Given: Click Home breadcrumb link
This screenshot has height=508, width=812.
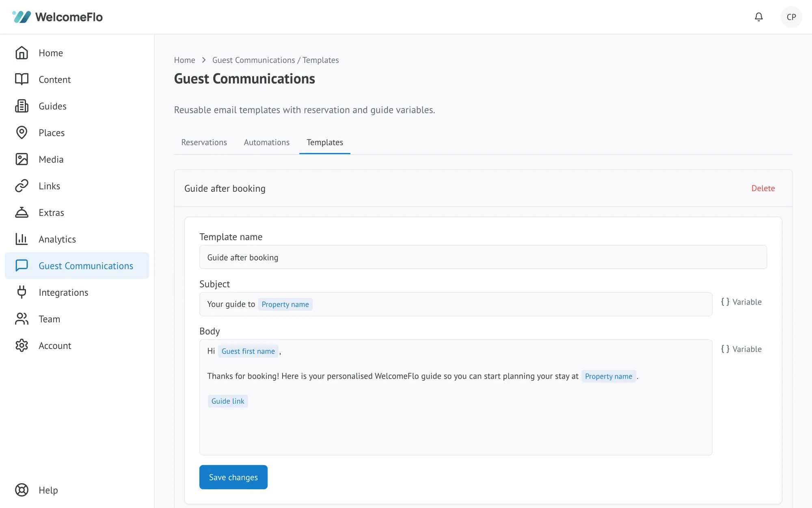Looking at the screenshot, I should pos(185,60).
